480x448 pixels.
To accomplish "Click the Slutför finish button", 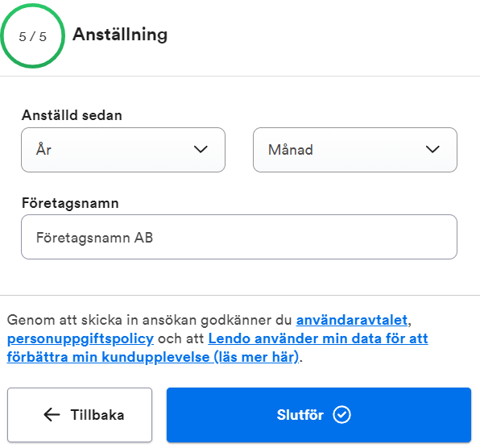I will click(319, 415).
